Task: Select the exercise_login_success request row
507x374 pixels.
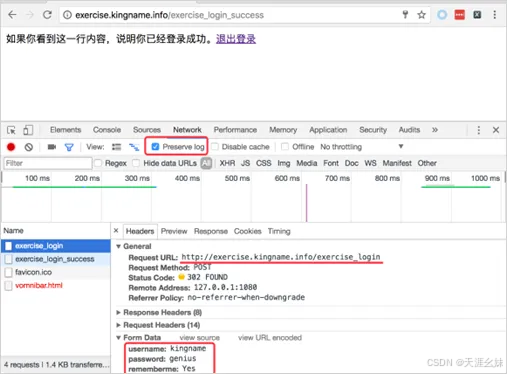Action: point(56,259)
